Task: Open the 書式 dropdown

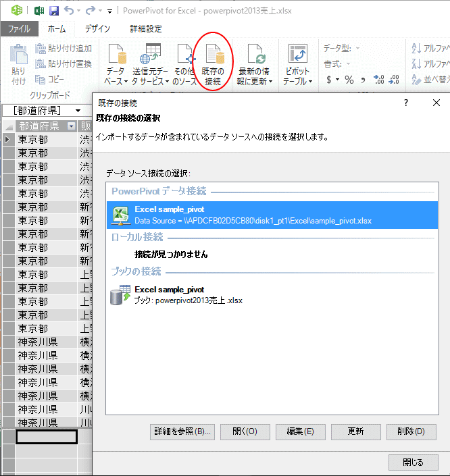Action: click(348, 64)
